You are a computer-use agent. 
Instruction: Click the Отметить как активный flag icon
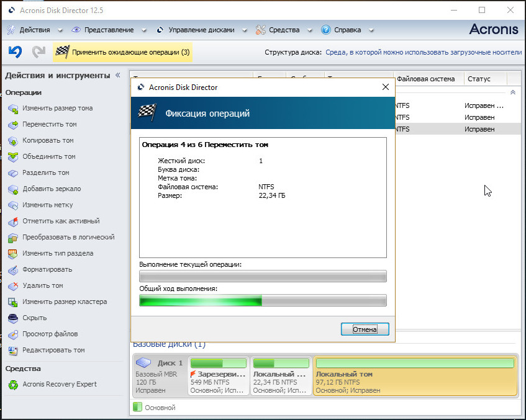click(13, 221)
